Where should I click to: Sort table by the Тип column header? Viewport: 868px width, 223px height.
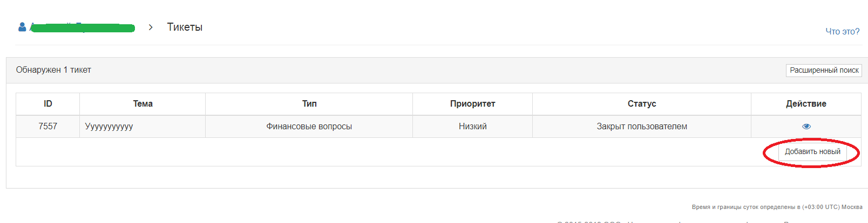(309, 104)
